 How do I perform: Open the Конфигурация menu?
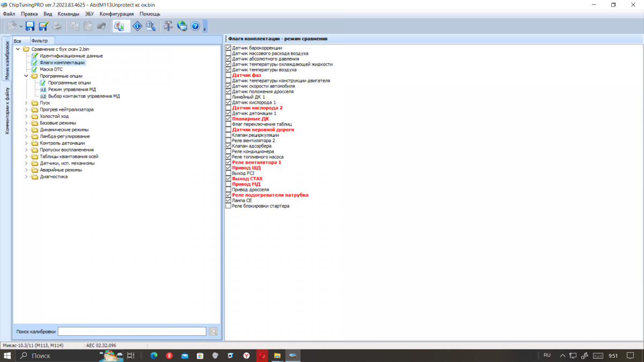(x=117, y=13)
